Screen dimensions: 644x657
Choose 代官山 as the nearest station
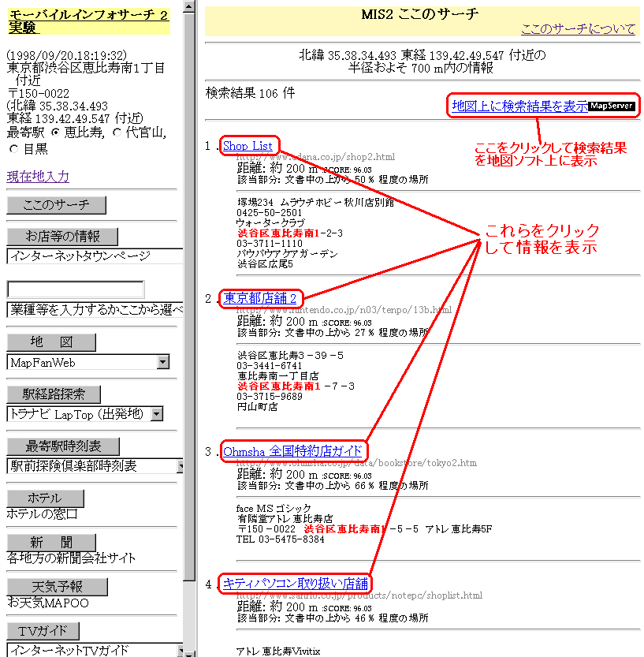[117, 133]
